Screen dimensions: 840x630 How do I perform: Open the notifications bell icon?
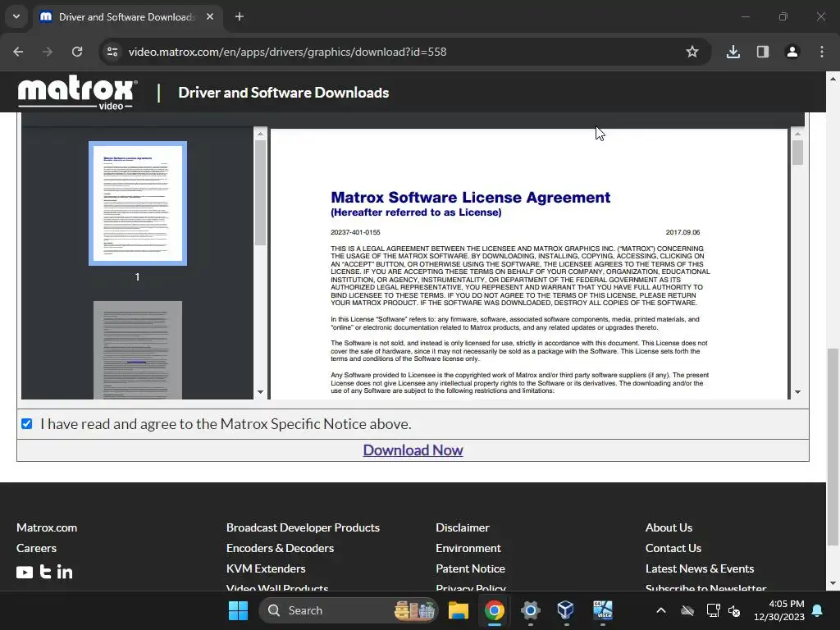tap(818, 610)
